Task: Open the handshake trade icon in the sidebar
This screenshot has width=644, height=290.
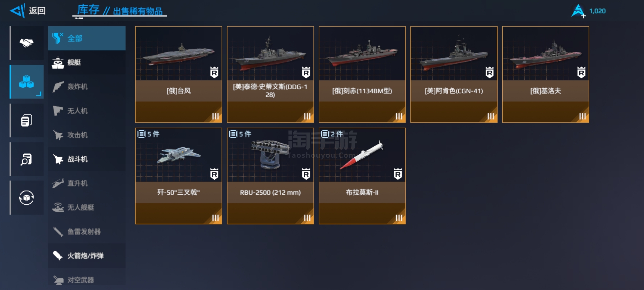Action: pos(27,43)
